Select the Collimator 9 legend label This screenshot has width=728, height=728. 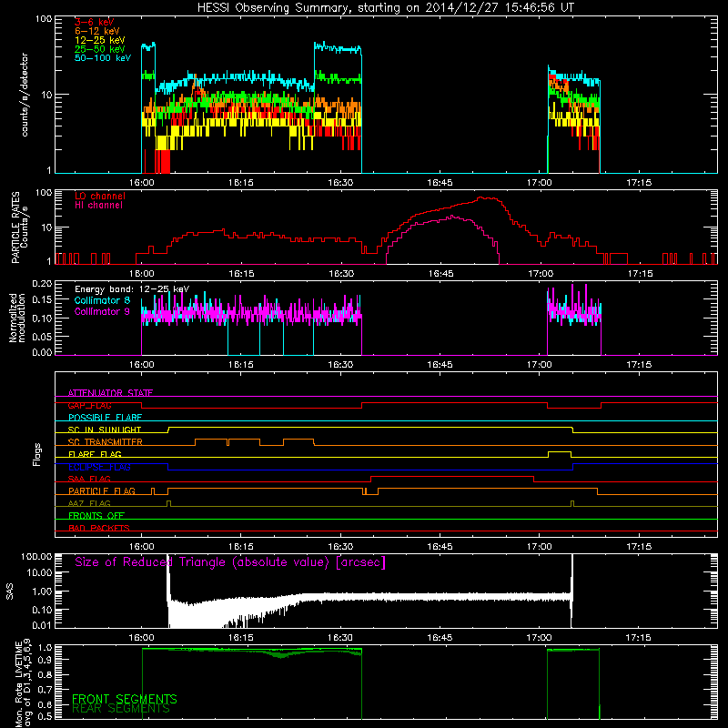pyautogui.click(x=102, y=311)
